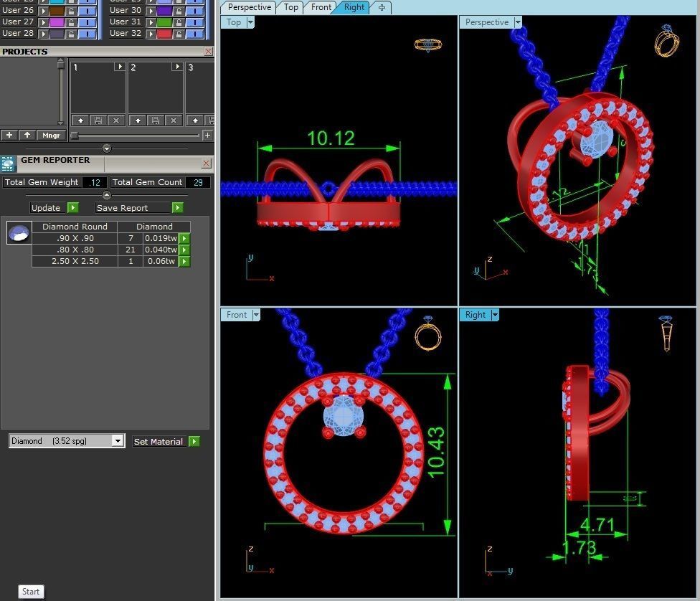Screen dimensions: 700x601
Task: Click project slot 2 save disk icon
Action: pos(156,120)
